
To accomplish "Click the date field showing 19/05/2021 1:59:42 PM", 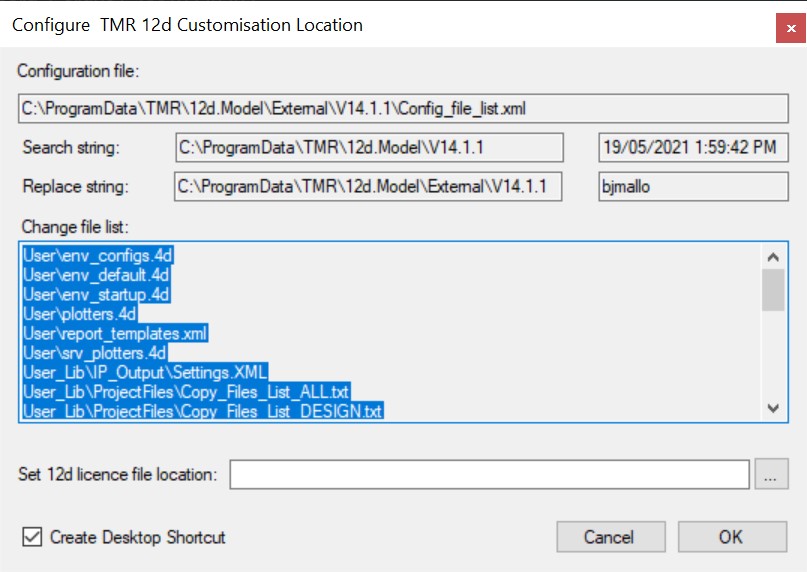I will coord(693,147).
